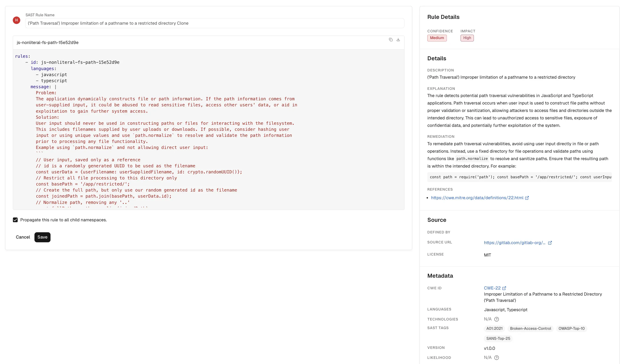The image size is (620, 364).
Task: Click the Source section heading
Action: [x=437, y=220]
